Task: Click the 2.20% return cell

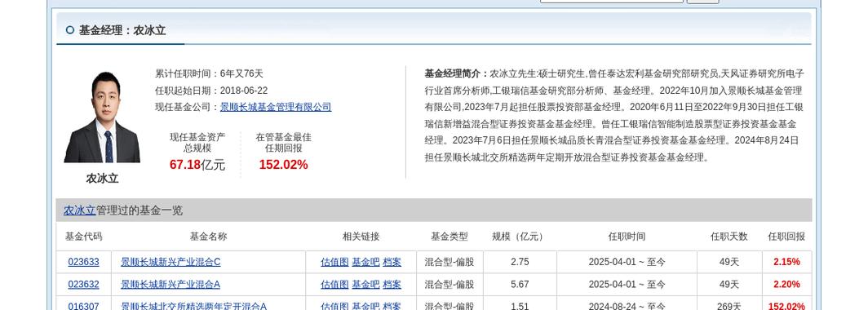Action: coord(786,285)
